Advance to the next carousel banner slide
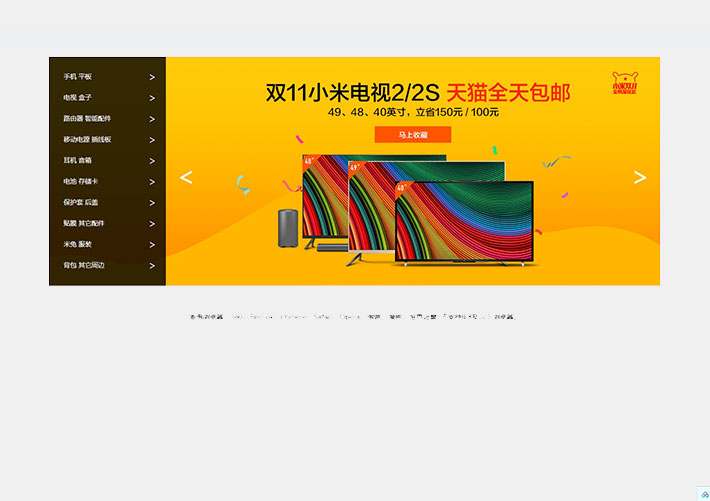 point(640,177)
